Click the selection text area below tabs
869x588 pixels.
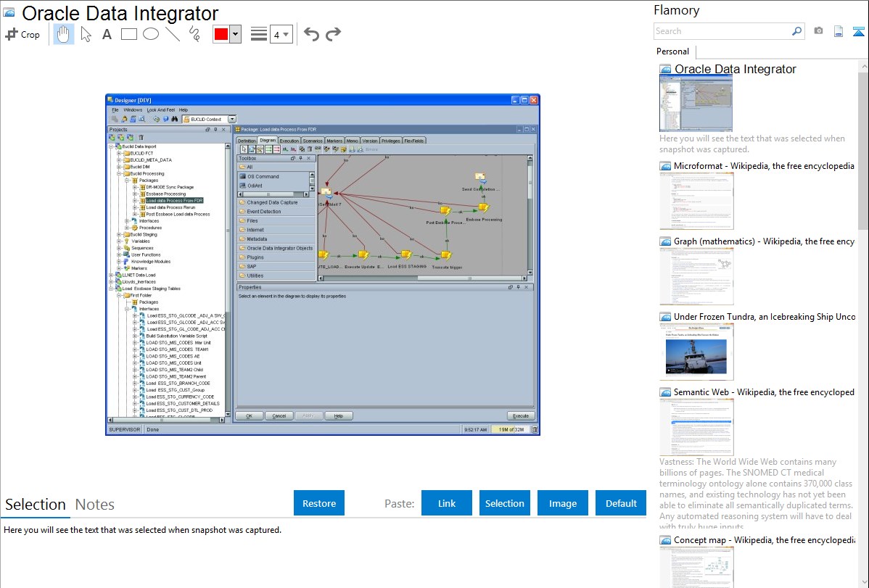[323, 553]
